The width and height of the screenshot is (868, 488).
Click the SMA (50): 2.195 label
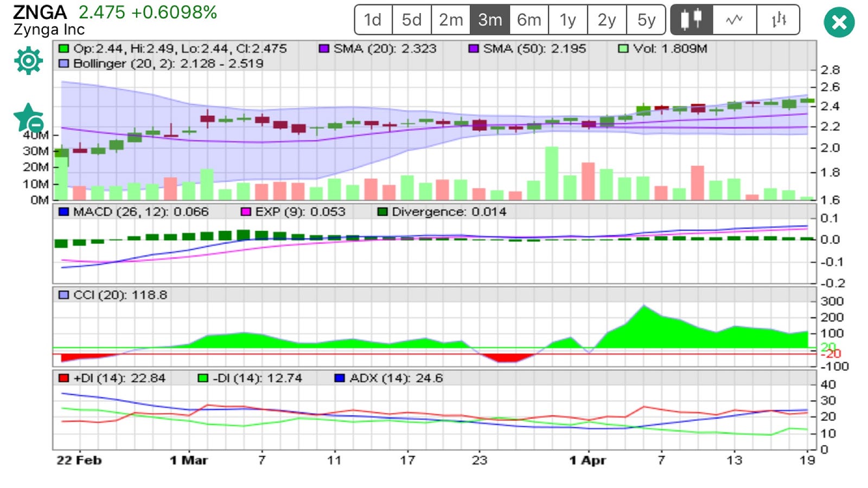pyautogui.click(x=535, y=49)
